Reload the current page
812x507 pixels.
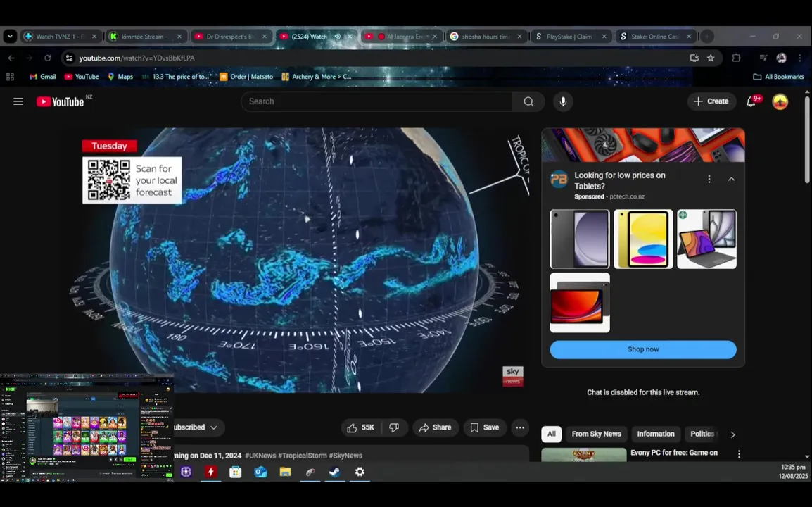tap(47, 58)
